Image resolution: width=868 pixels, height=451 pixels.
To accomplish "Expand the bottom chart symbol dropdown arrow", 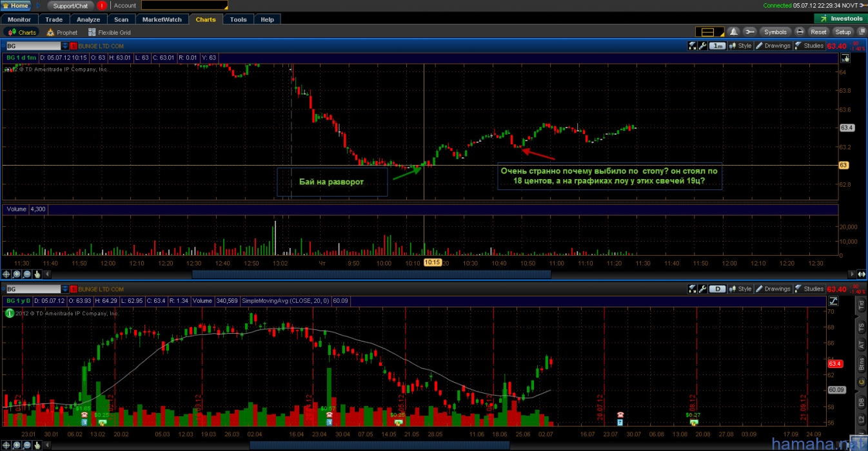I will click(65, 289).
